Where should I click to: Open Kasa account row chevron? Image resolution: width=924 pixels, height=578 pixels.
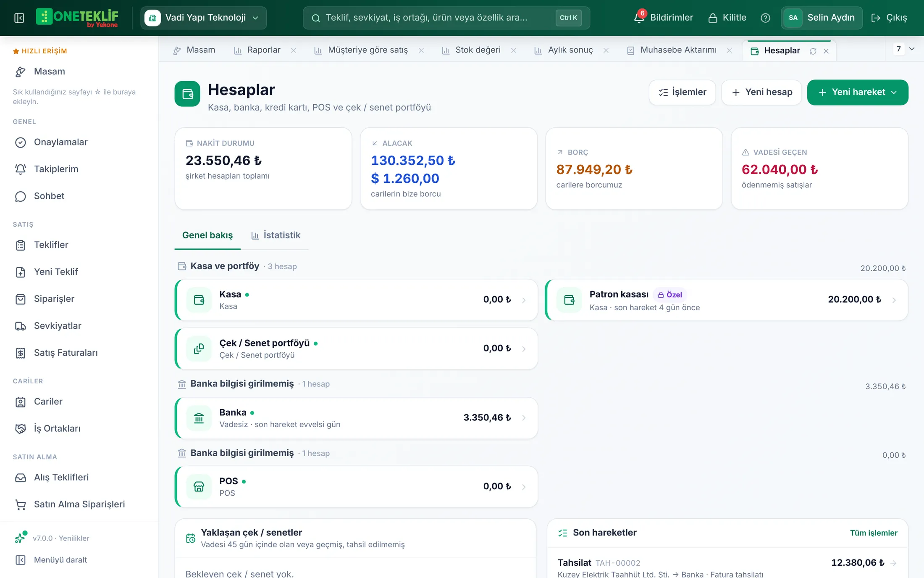(524, 300)
